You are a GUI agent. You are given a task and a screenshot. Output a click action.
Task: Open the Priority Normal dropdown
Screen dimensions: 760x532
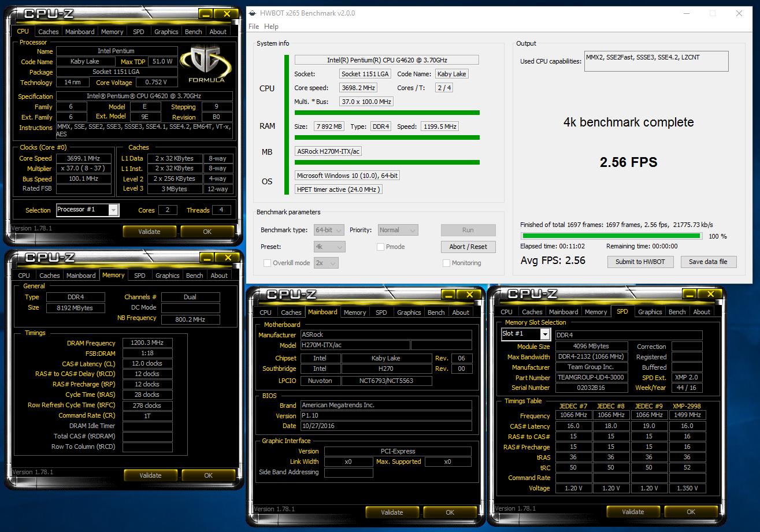coord(398,230)
